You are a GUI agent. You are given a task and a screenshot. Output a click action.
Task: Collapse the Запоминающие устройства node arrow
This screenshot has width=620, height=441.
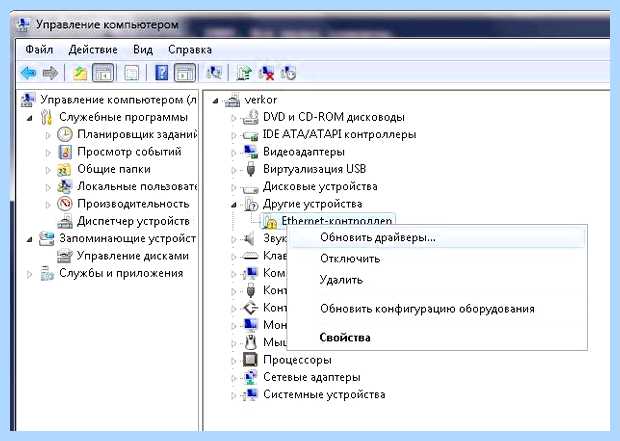point(29,239)
